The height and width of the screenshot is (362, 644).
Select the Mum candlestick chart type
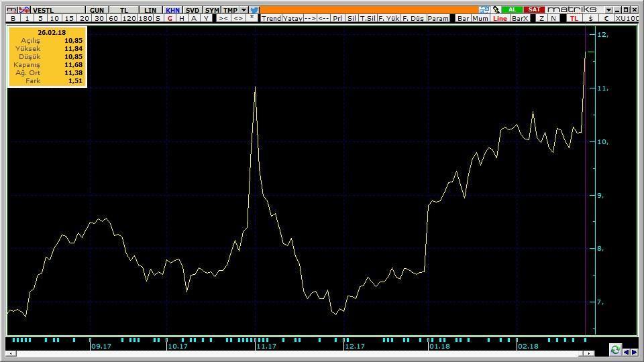pos(480,19)
